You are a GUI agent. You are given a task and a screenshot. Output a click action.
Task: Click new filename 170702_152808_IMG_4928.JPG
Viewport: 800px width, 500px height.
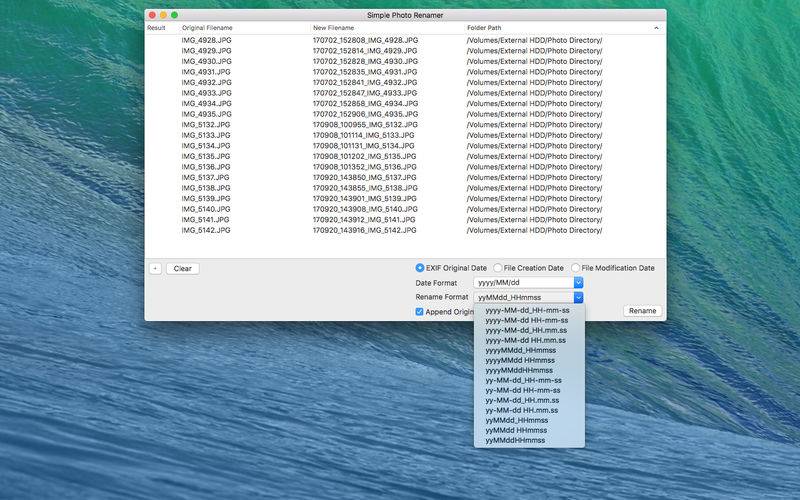coord(365,40)
